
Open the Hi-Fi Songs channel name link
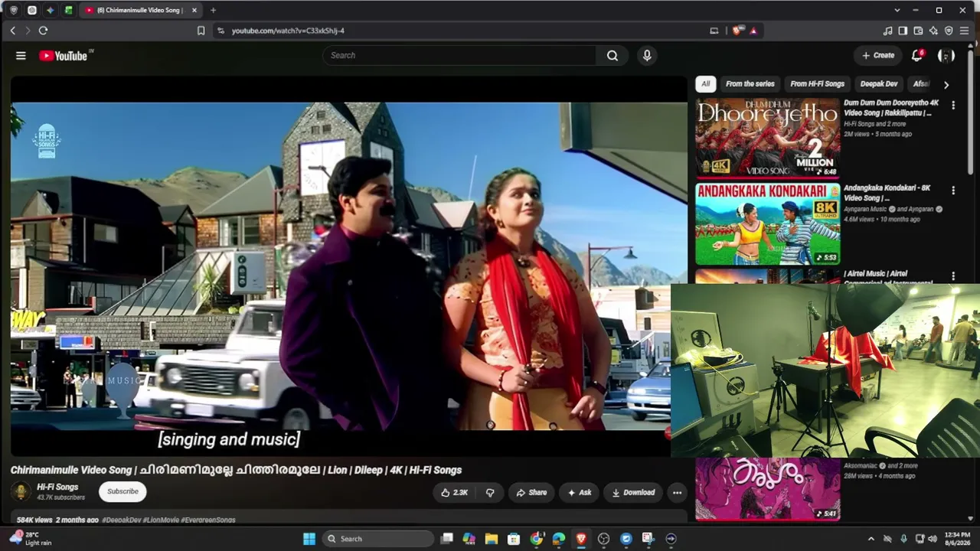pyautogui.click(x=57, y=487)
